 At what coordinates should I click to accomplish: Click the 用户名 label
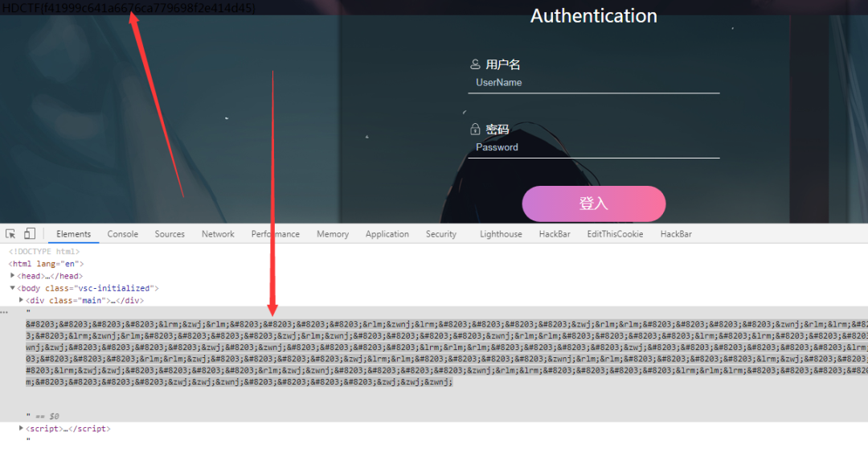point(502,64)
